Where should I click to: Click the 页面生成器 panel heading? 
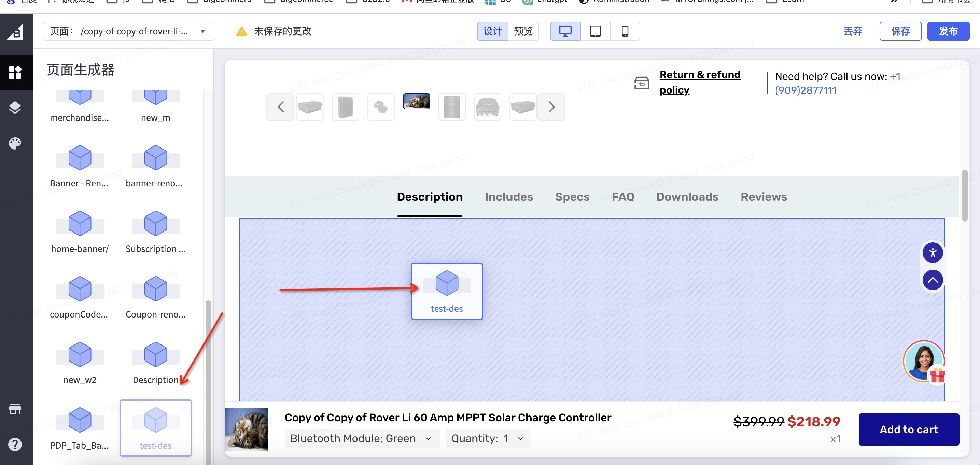pyautogui.click(x=80, y=70)
